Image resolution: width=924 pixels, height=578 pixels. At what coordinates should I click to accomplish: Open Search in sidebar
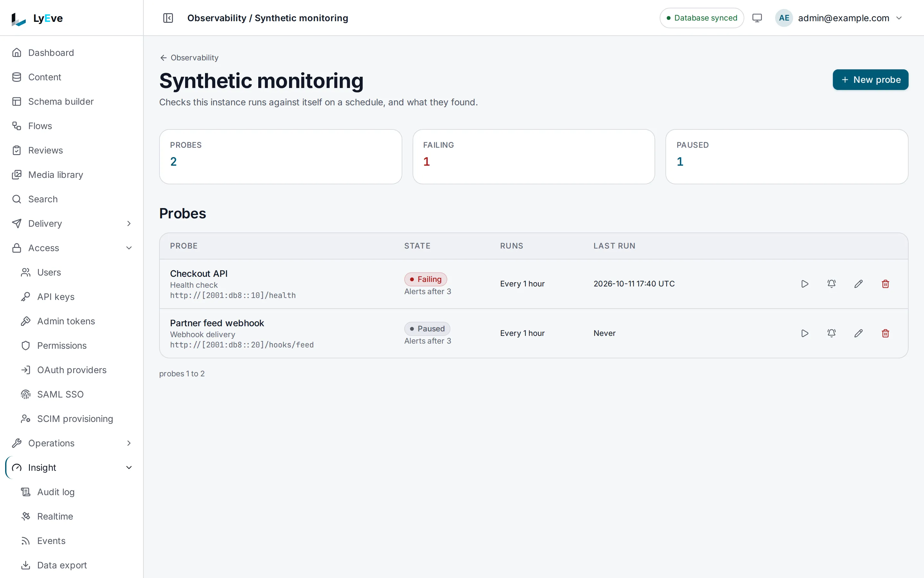tap(72, 199)
